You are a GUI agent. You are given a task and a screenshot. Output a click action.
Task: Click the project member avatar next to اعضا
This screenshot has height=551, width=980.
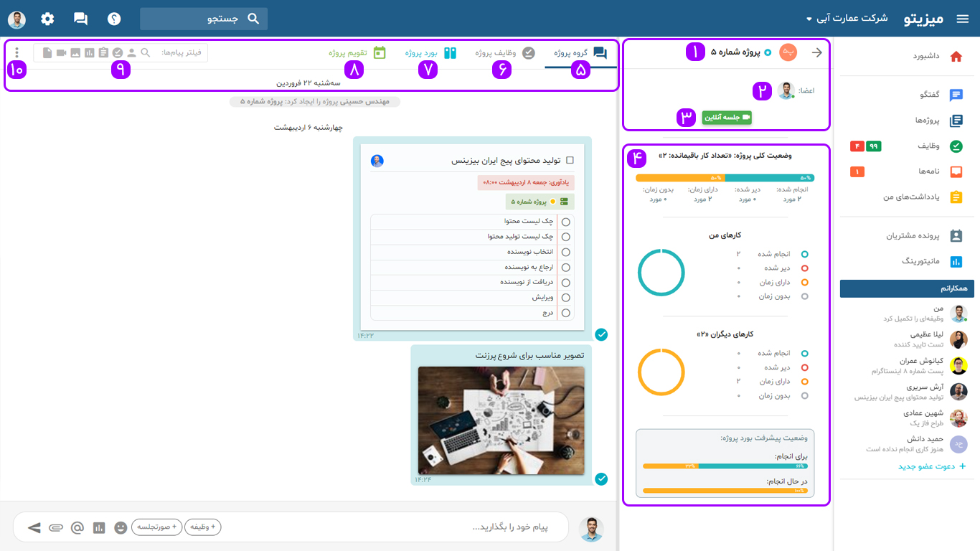pyautogui.click(x=787, y=91)
